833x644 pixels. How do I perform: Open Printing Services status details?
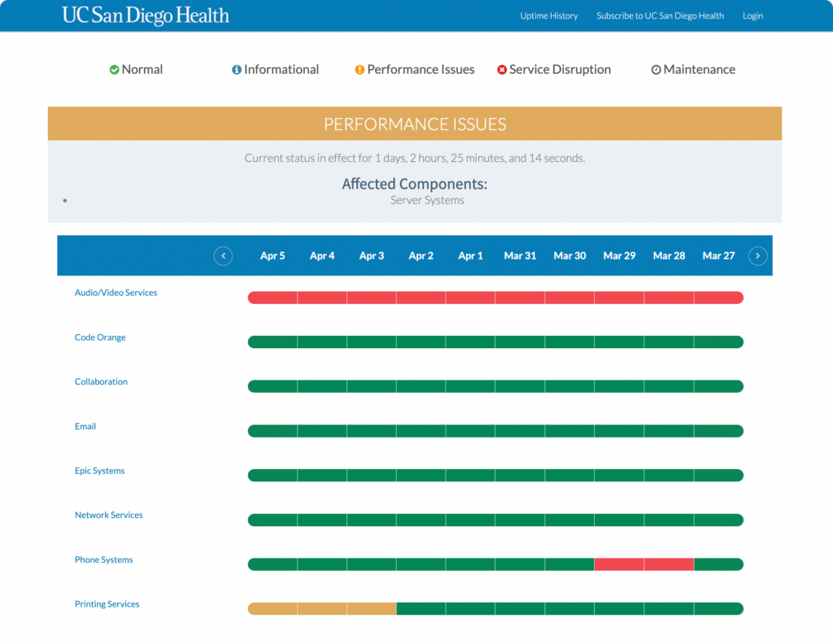coord(107,603)
